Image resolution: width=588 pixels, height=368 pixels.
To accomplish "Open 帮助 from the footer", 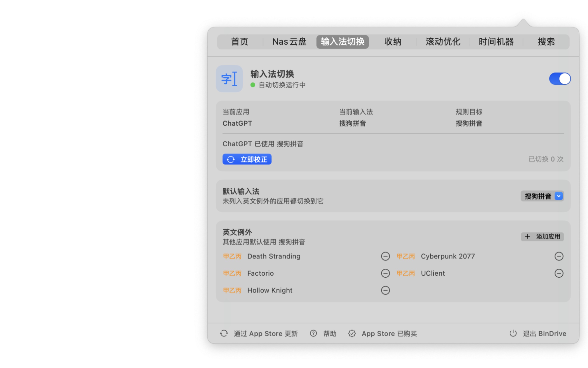I will [323, 333].
